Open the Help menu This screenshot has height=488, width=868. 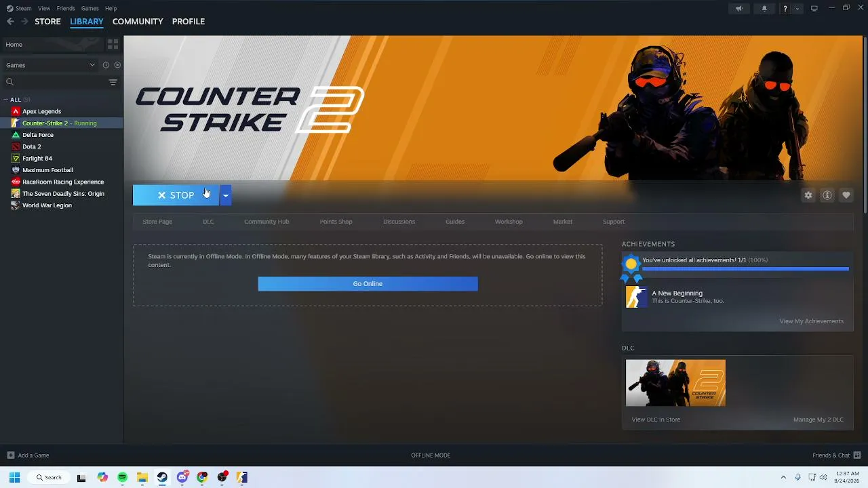pos(111,8)
